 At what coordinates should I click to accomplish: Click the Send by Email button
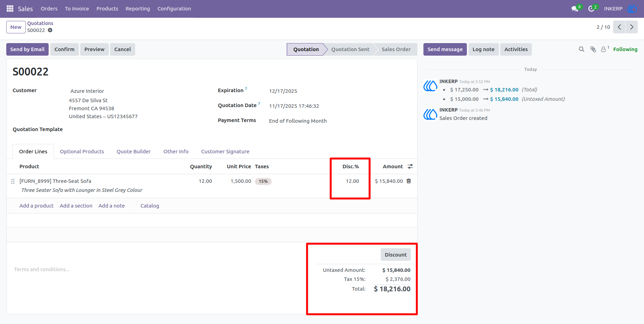27,49
